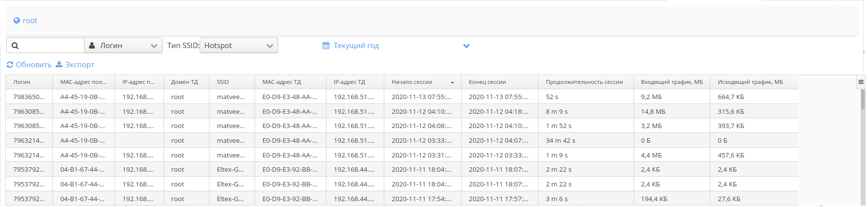Screen dimensions: 868x207
Task: Click the Входящий трафик column header
Action: 671,82
